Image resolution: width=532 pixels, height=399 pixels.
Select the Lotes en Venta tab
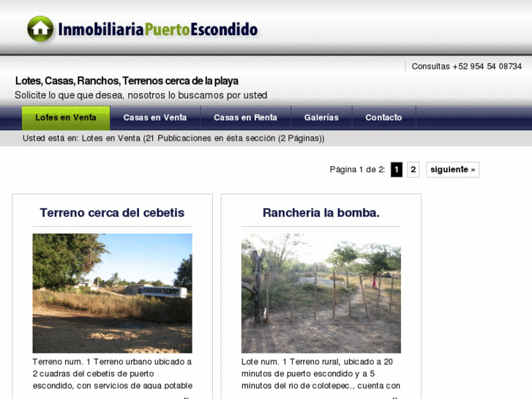[x=66, y=117]
